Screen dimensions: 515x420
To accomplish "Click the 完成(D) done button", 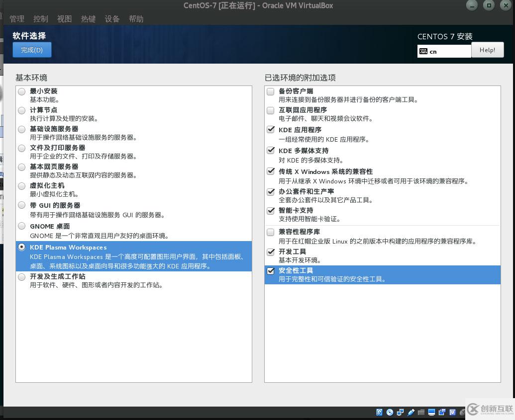I will 32,50.
